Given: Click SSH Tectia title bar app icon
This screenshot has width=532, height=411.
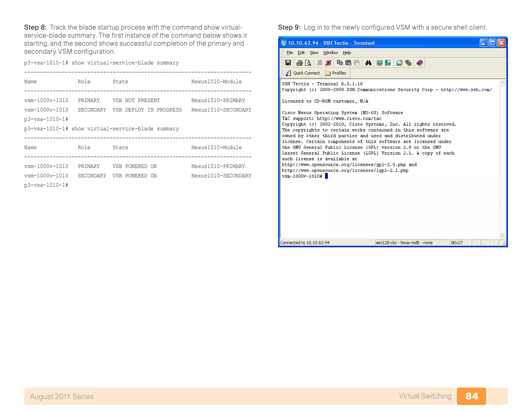Looking at the screenshot, I should click(x=284, y=43).
